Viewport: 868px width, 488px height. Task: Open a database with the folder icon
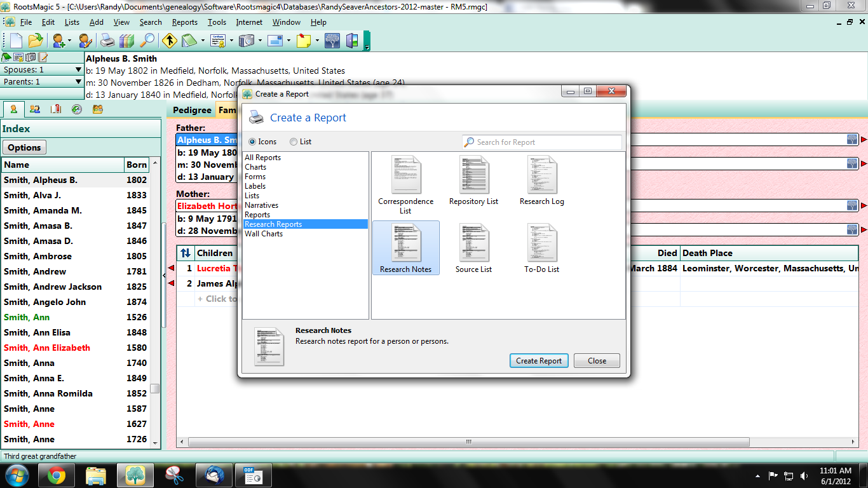[x=36, y=41]
